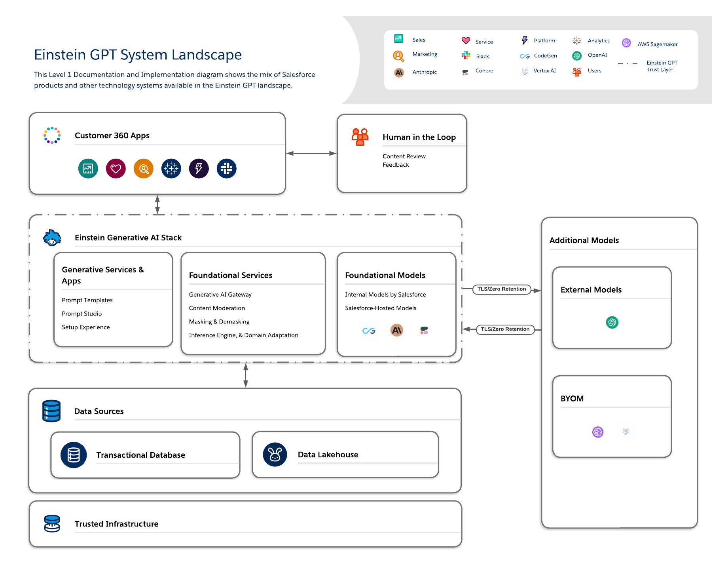Select the Marketing magnifier icon in Customer 360 Apps
Image resolution: width=728 pixels, height=563 pixels.
(143, 168)
